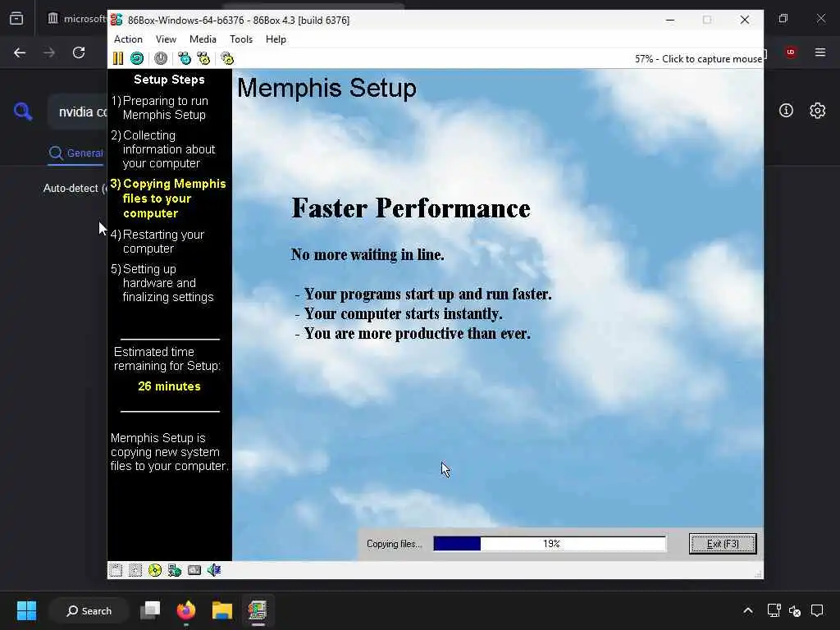Click second floppy drive status icon
Viewport: 840px width, 630px height.
coord(135,571)
